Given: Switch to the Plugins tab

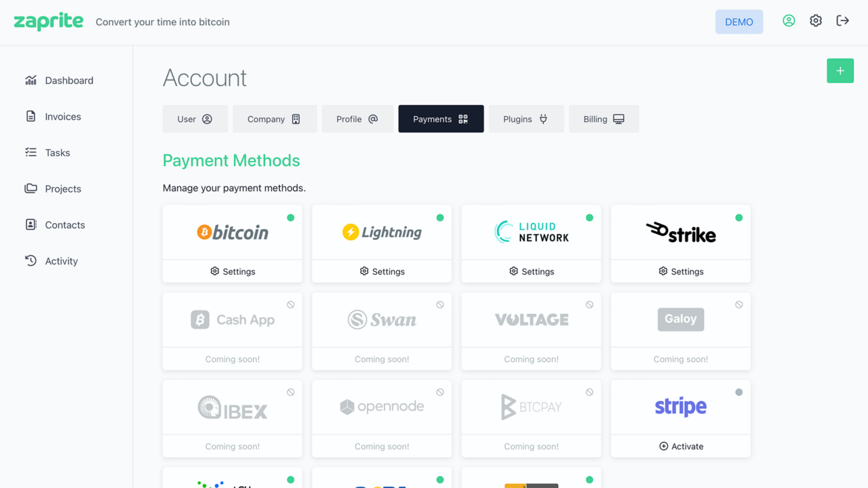Looking at the screenshot, I should pos(526,119).
